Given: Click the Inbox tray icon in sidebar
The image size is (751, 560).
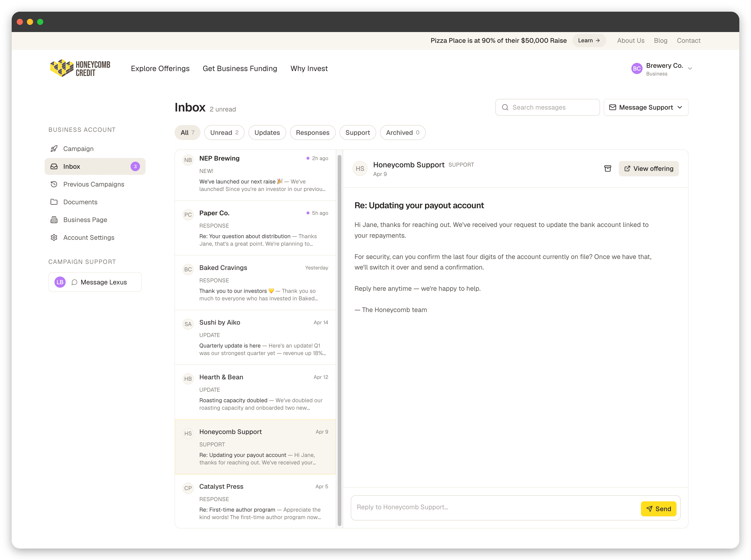Looking at the screenshot, I should point(54,166).
